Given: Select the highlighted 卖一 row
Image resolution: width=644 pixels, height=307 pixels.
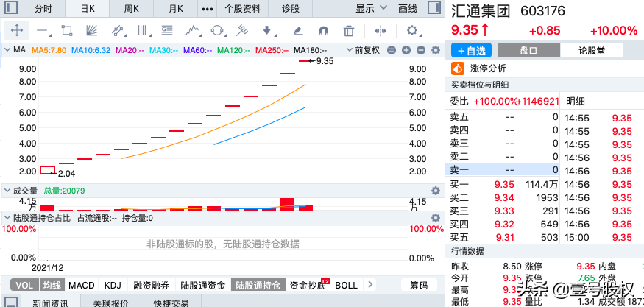Looking at the screenshot, I should [502, 170].
